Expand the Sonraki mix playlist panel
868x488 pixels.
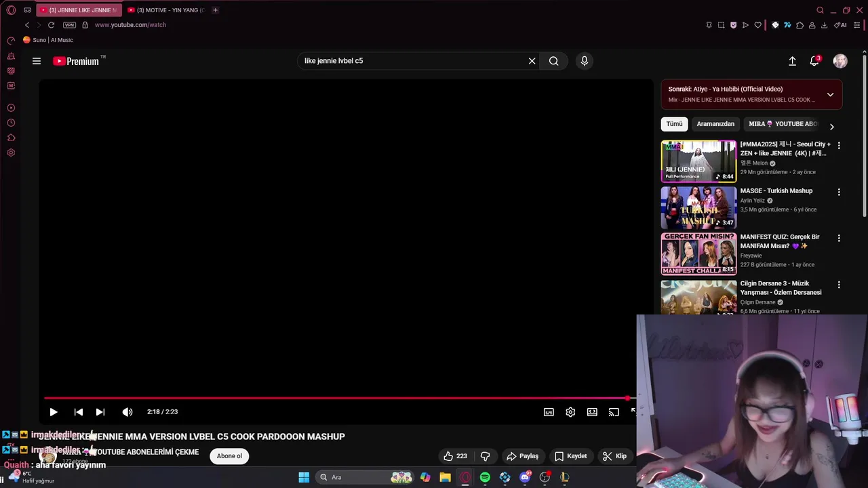click(x=830, y=94)
